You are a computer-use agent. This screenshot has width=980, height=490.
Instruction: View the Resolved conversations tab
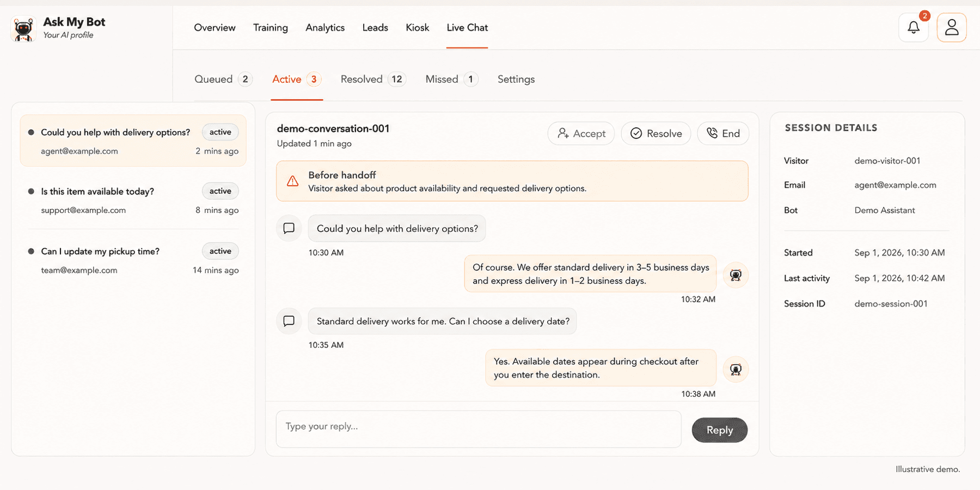point(373,79)
